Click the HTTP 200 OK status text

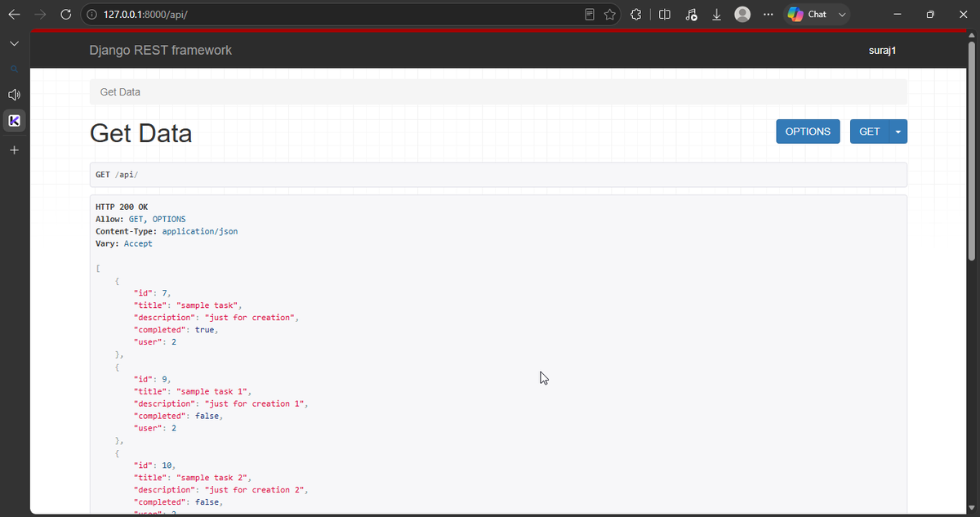pyautogui.click(x=122, y=207)
